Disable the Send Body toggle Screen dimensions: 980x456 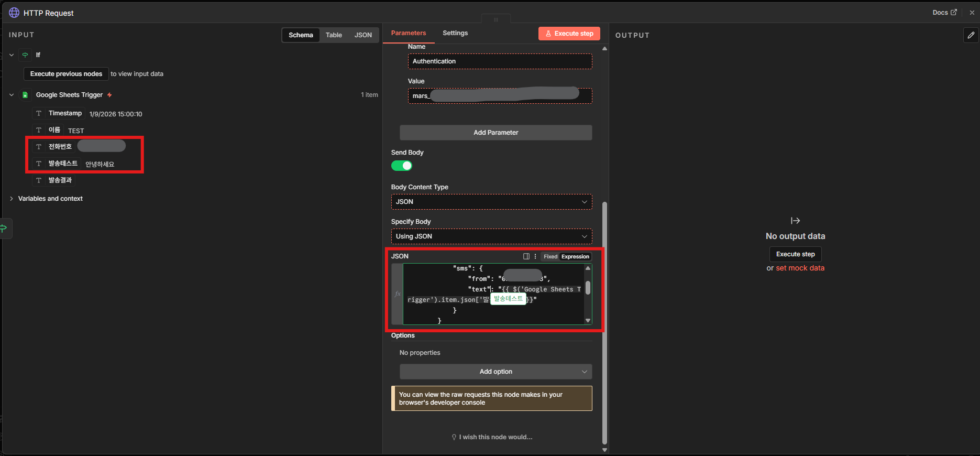(x=402, y=166)
